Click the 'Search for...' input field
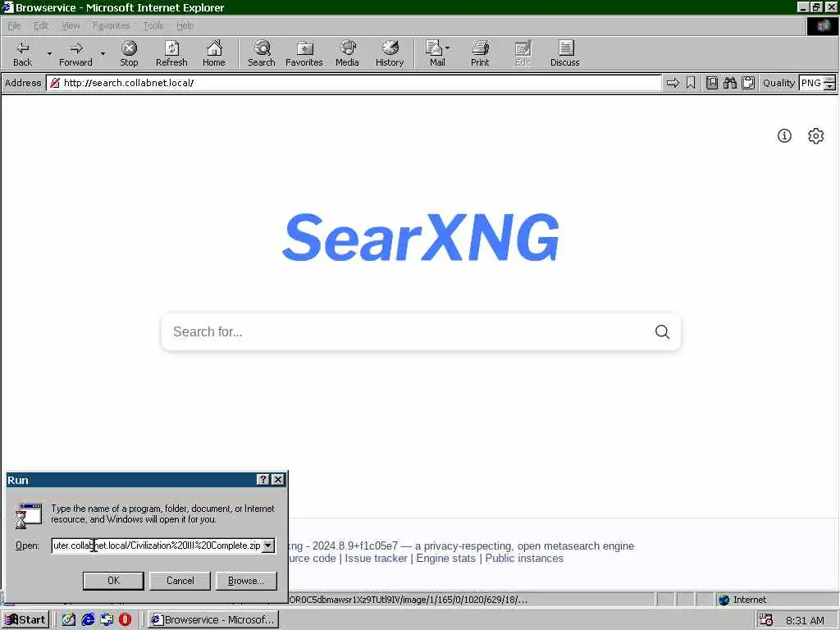 tap(407, 331)
